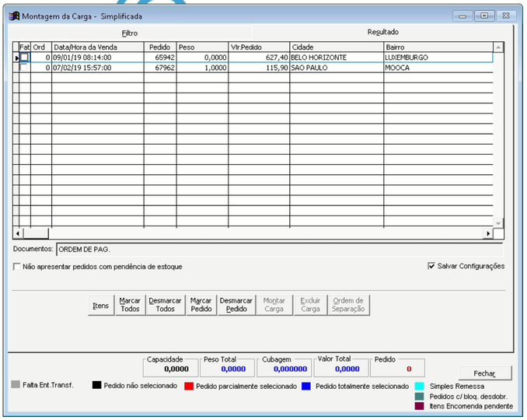
Task: Click Marcar Pedido button
Action: click(x=201, y=305)
